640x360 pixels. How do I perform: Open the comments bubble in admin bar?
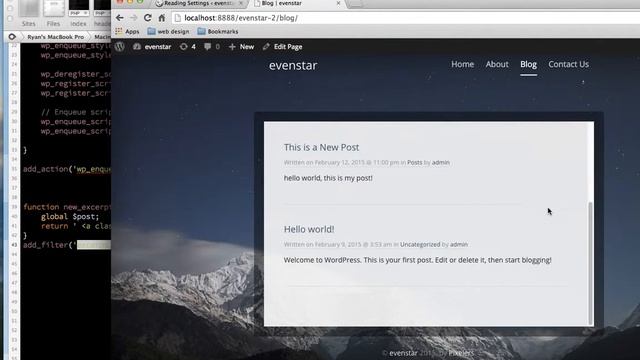[212, 47]
